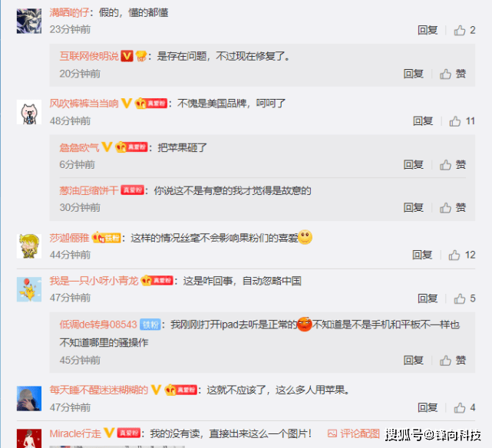The image size is (492, 448).
Task: View the pig avatar beside 风吹裤裤当当响
Action: [x=29, y=112]
